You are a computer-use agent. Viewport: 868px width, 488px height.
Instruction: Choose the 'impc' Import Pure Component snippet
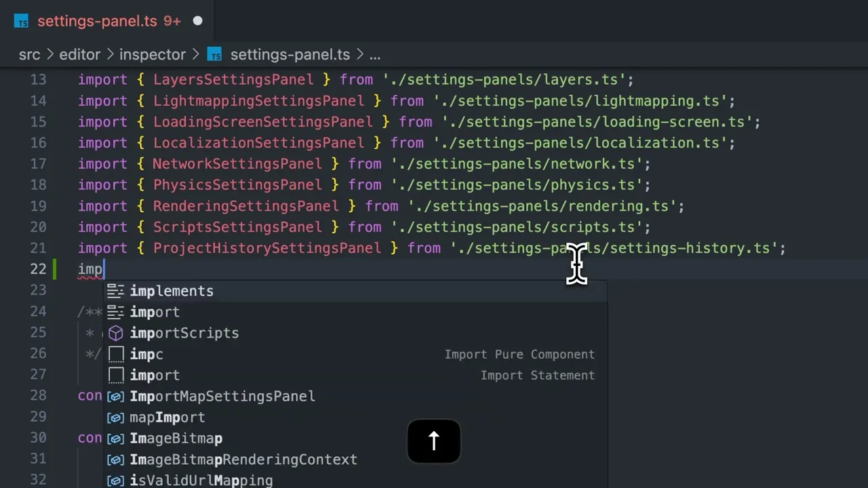355,354
